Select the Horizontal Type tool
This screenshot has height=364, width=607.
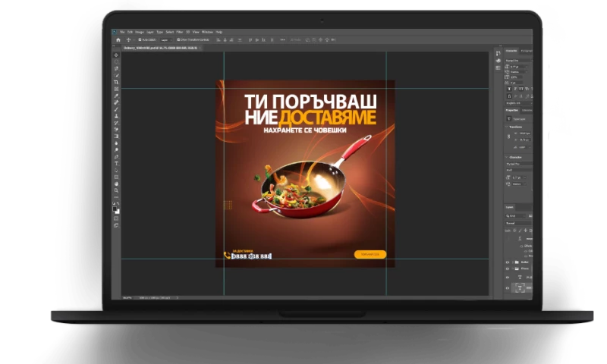click(116, 163)
